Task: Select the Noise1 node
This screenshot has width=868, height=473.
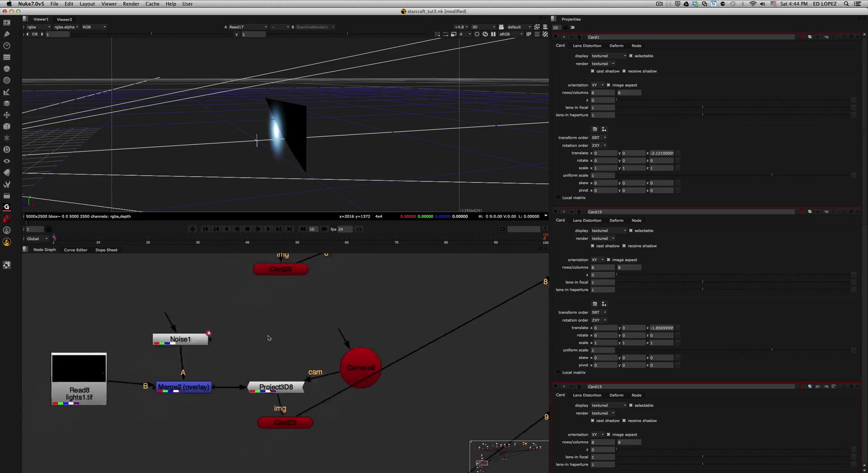Action: pos(180,339)
